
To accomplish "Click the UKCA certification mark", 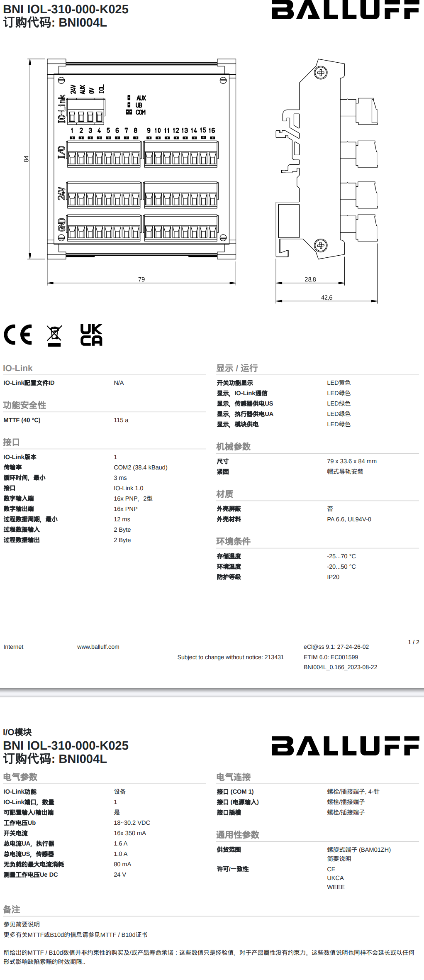I will coord(91,335).
